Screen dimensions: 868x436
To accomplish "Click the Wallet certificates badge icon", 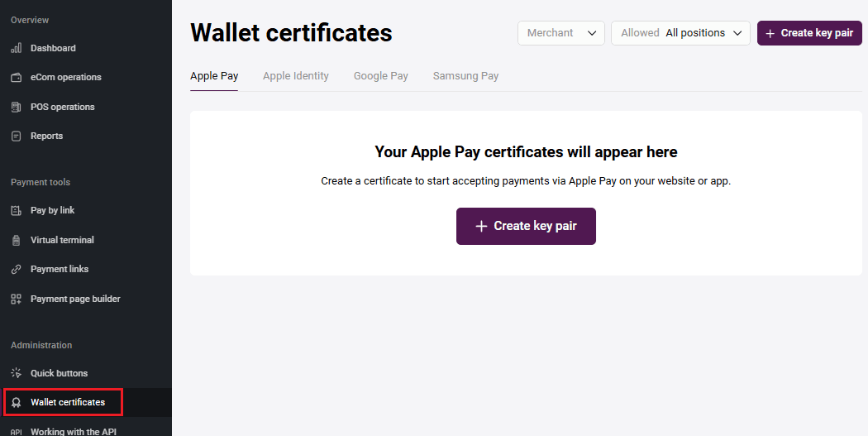I will click(x=16, y=403).
